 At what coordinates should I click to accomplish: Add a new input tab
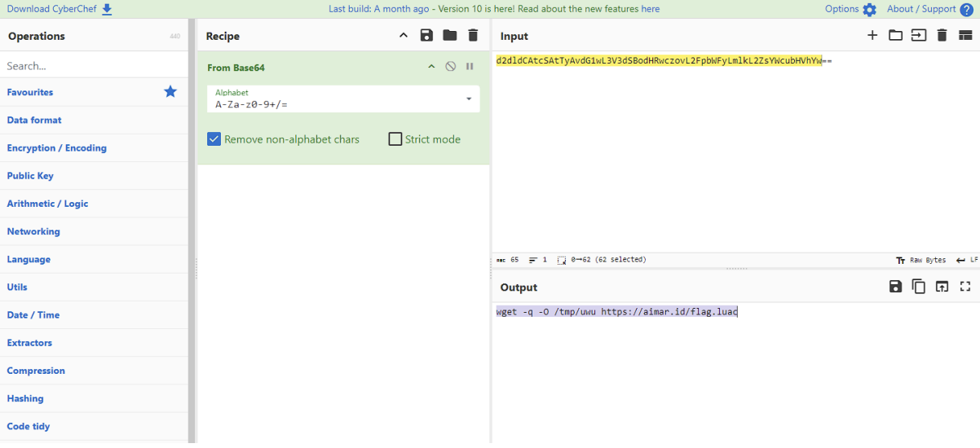(872, 35)
